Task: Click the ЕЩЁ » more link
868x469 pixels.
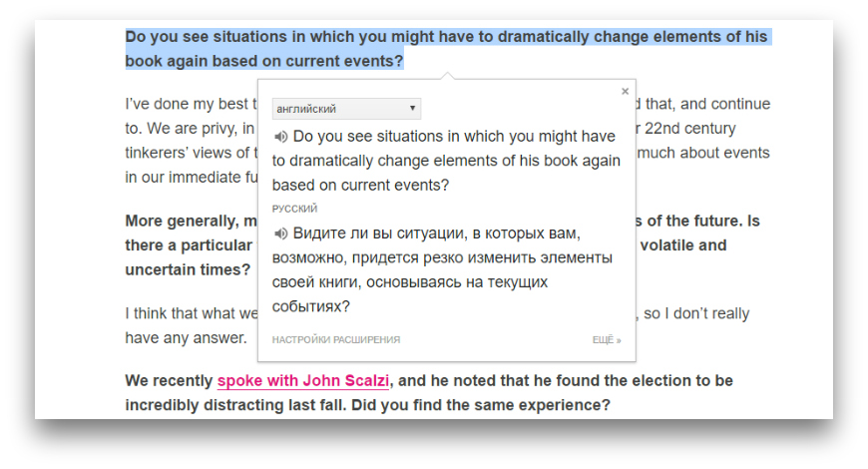Action: [606, 340]
